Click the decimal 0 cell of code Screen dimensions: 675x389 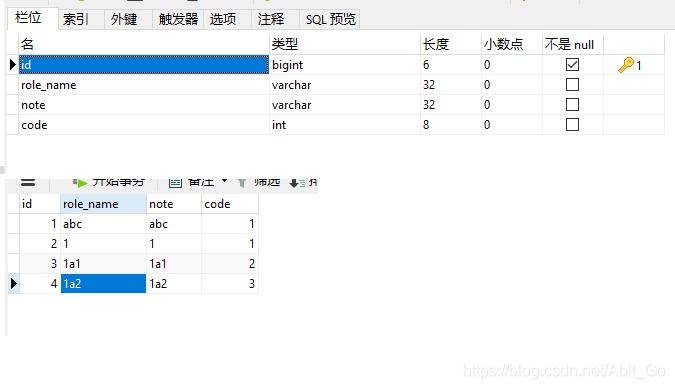(512, 125)
